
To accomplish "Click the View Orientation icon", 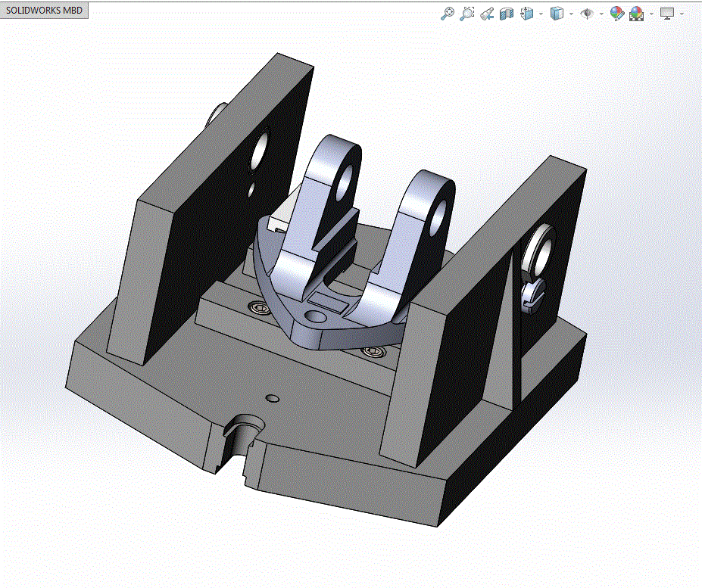I will pos(527,14).
